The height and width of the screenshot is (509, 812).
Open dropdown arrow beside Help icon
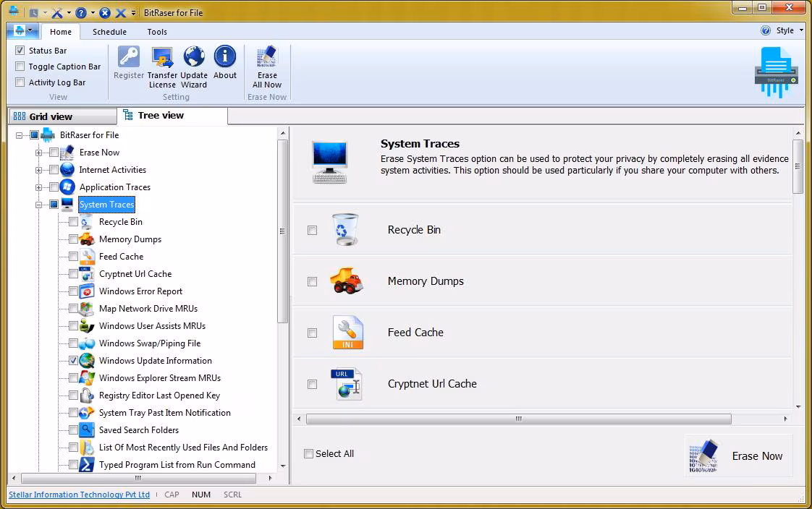point(93,13)
